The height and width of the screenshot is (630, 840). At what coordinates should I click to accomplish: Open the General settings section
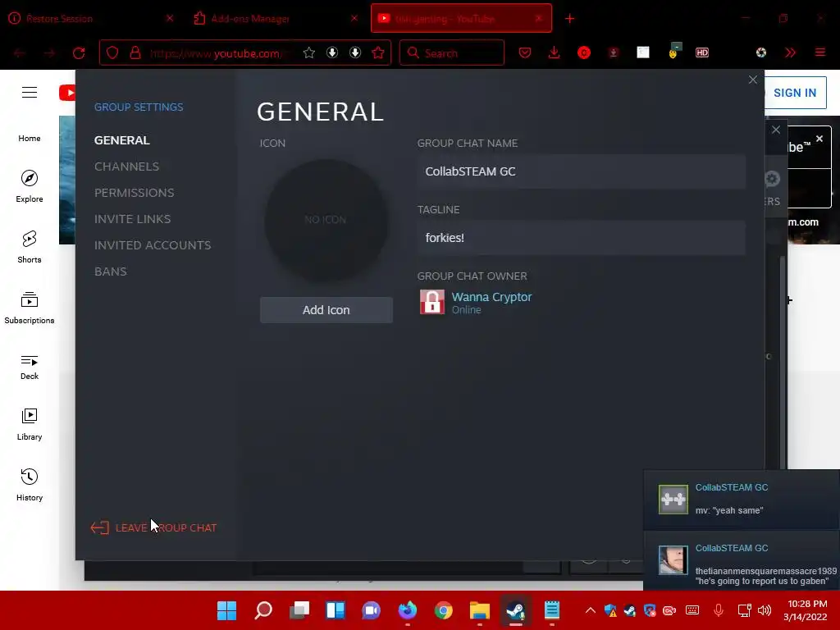(121, 140)
